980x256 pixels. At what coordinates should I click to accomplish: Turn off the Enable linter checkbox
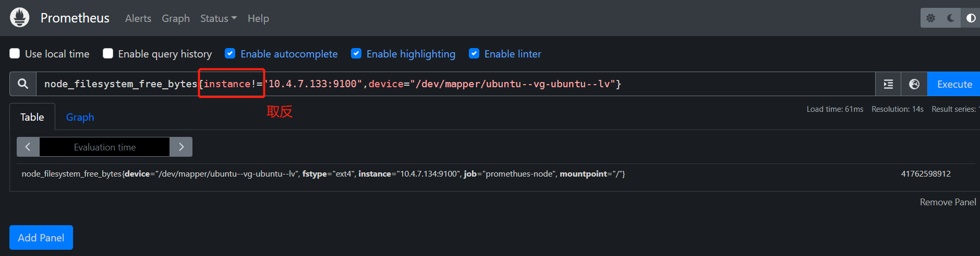pos(474,53)
